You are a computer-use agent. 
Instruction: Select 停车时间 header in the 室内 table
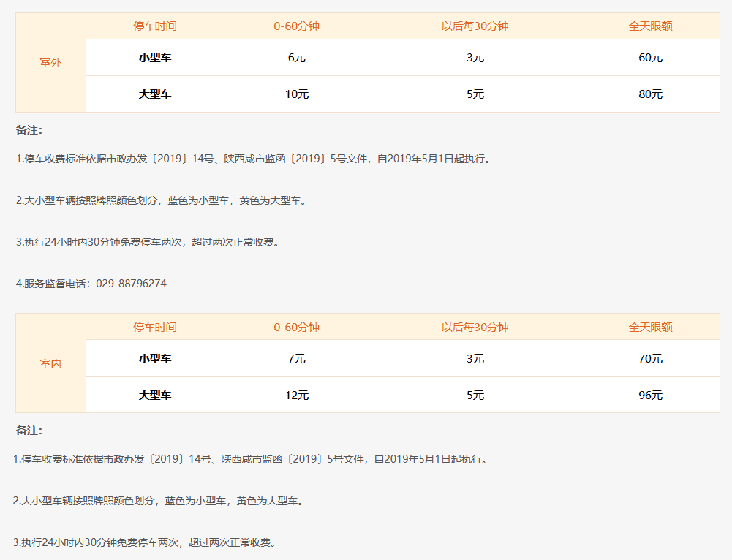tap(155, 327)
